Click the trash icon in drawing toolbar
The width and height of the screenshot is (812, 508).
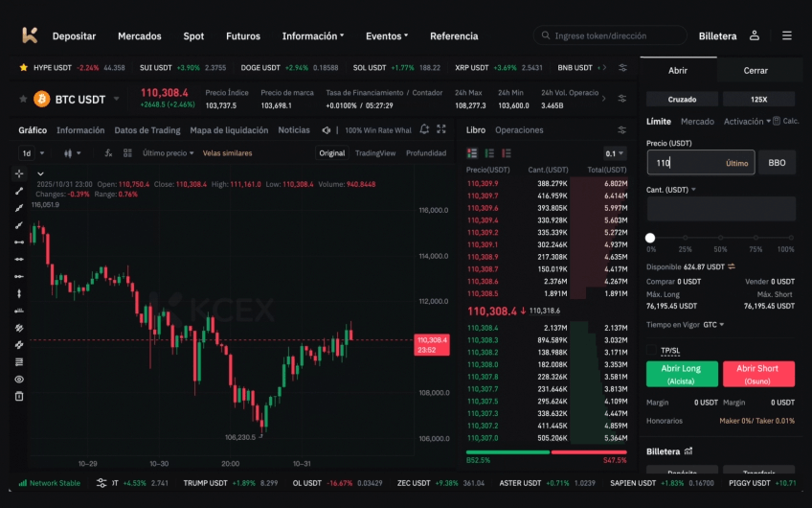[19, 396]
